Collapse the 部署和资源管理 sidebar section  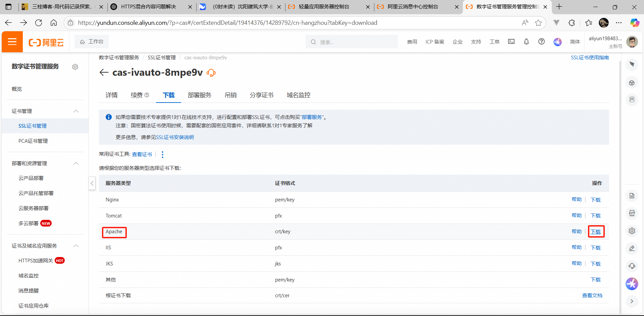[x=76, y=164]
